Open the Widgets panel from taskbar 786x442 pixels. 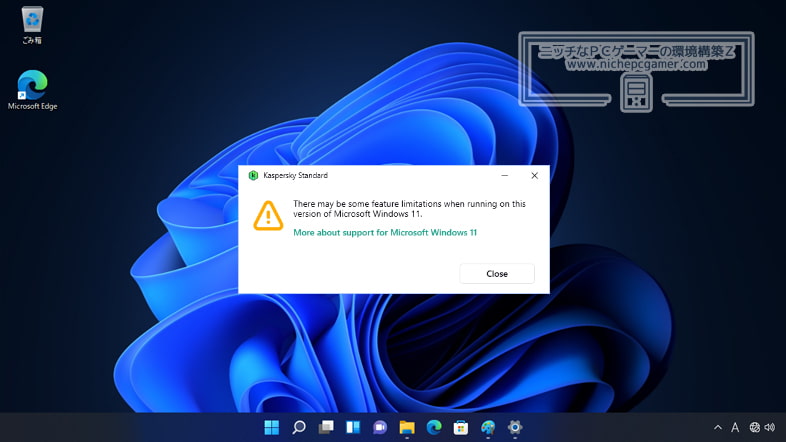[352, 428]
